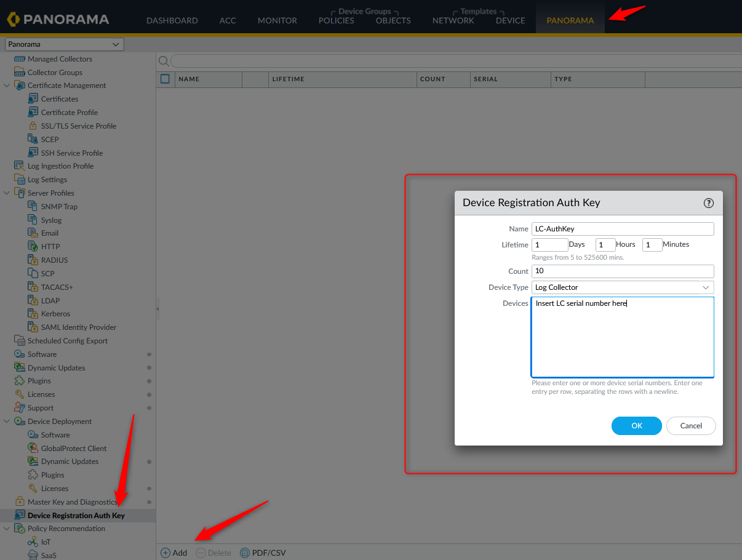Screen dimensions: 742x560
Task: Click the Kerberos icon
Action: coord(33,314)
